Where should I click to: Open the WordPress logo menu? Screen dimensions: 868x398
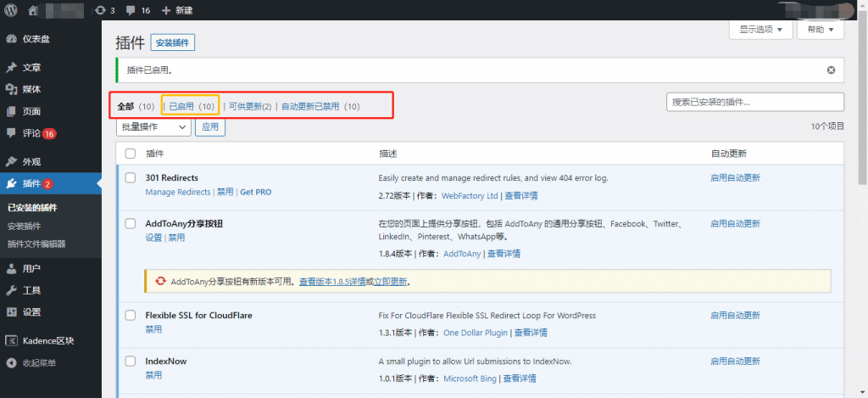click(x=12, y=10)
